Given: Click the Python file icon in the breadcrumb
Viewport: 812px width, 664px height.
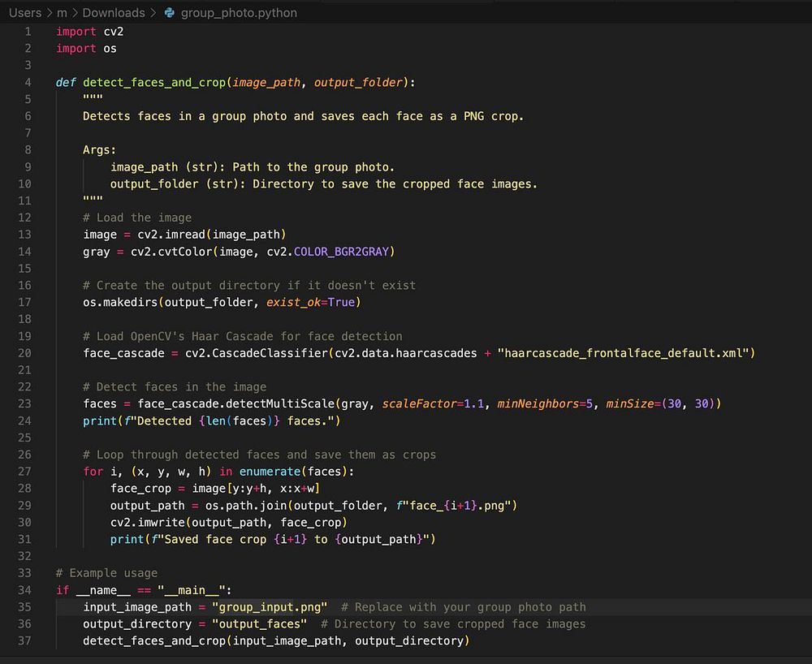Looking at the screenshot, I should [x=169, y=13].
